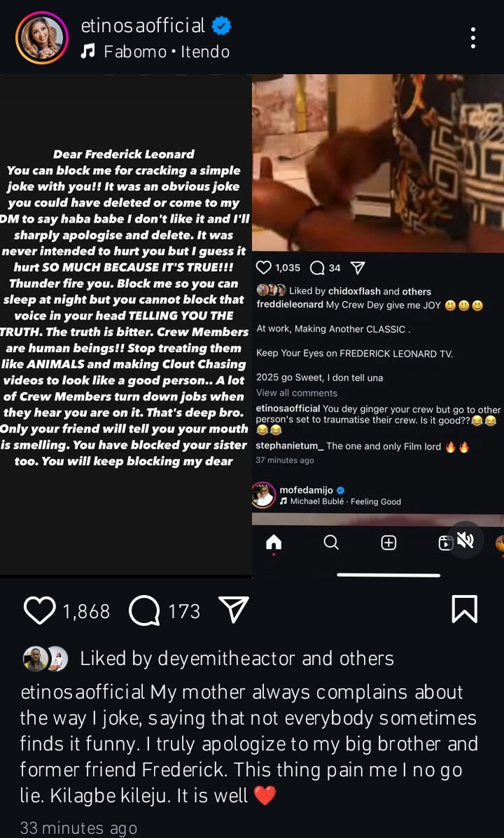Save the post with the bookmark icon

click(x=464, y=610)
